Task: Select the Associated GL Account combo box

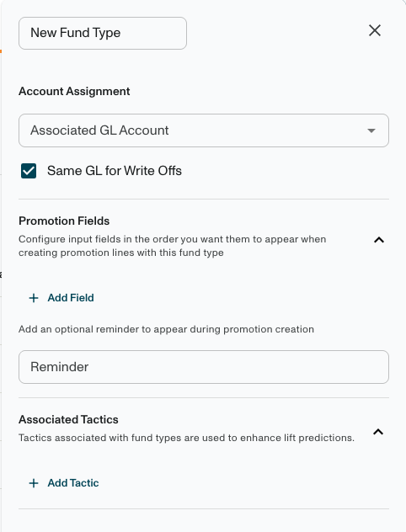Action: (x=204, y=130)
